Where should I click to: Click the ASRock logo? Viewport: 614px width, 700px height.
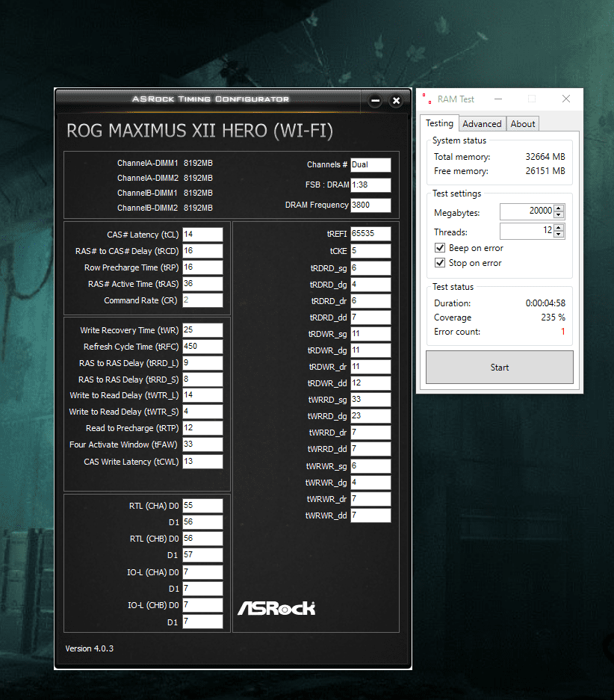276,608
